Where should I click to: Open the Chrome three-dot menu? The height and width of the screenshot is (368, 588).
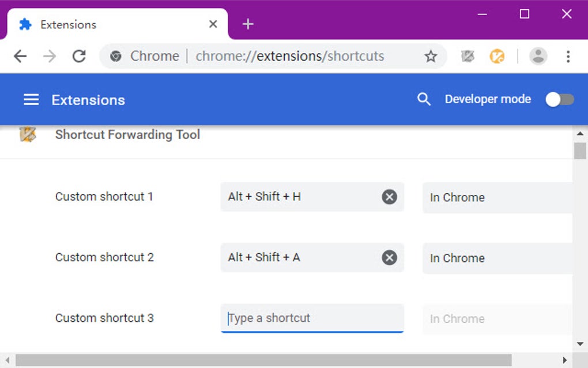point(568,56)
